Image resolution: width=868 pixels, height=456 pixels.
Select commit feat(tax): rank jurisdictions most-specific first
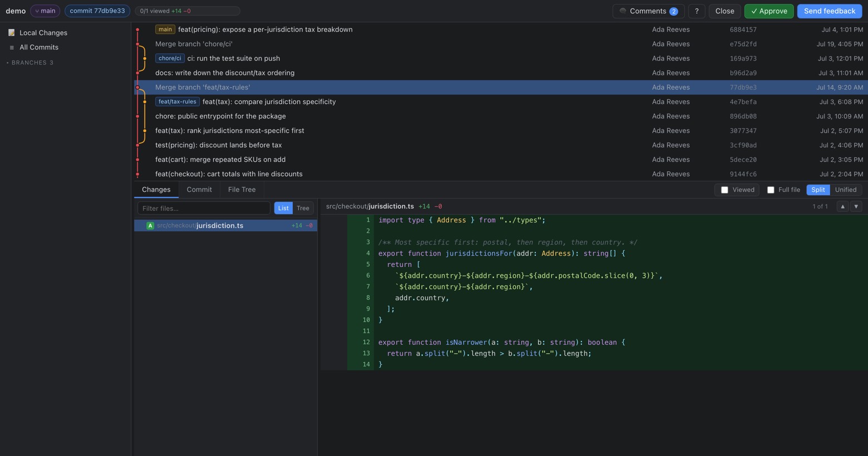click(x=501, y=131)
